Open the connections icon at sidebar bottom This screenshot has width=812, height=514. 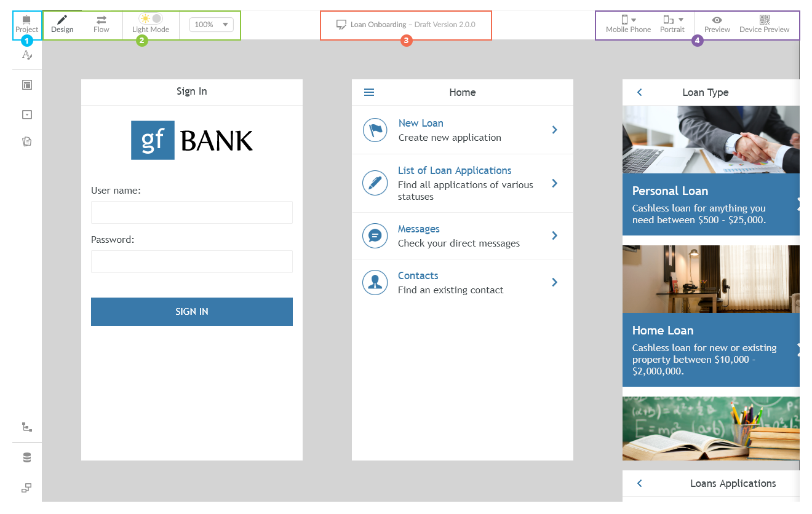tap(27, 488)
